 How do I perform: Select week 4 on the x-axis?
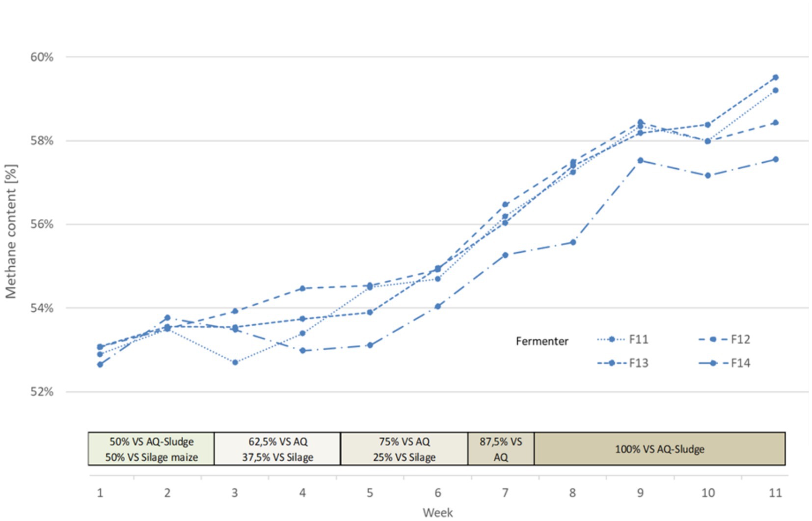[302, 493]
